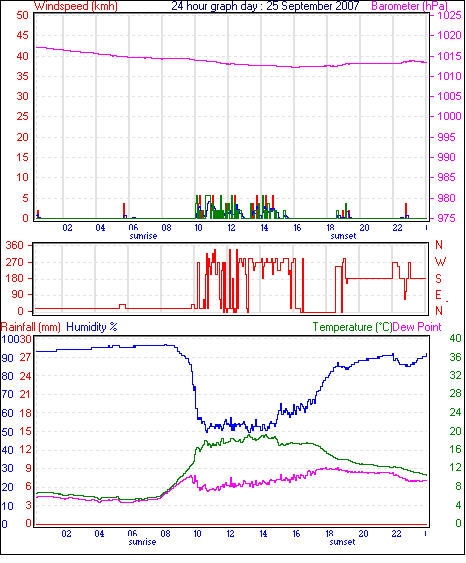Click the 50 kmh windspeed scale value

(x=22, y=15)
